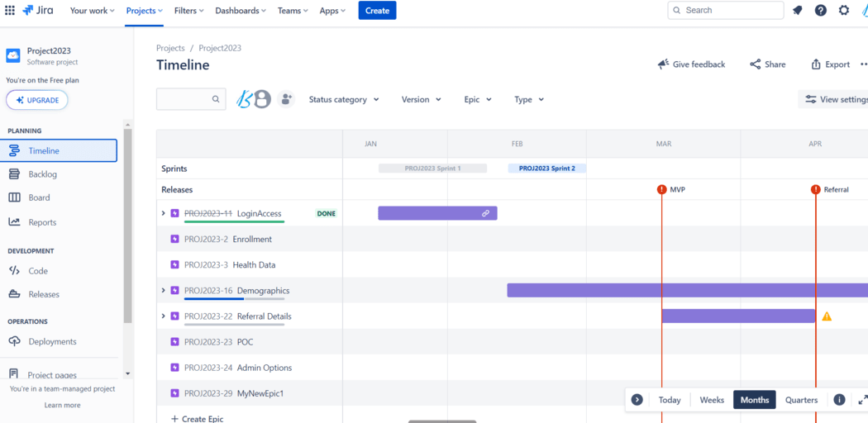Switch timeline to Weeks view
The height and width of the screenshot is (423, 868).
[x=712, y=400]
